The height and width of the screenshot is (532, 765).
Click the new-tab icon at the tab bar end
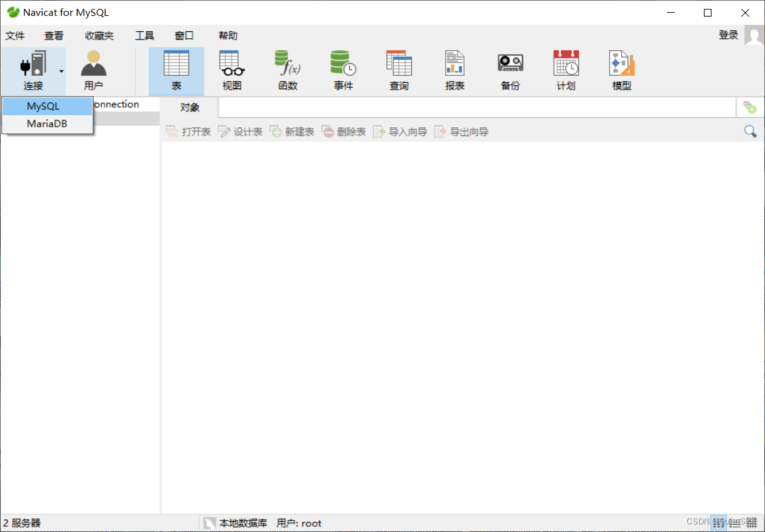[750, 108]
